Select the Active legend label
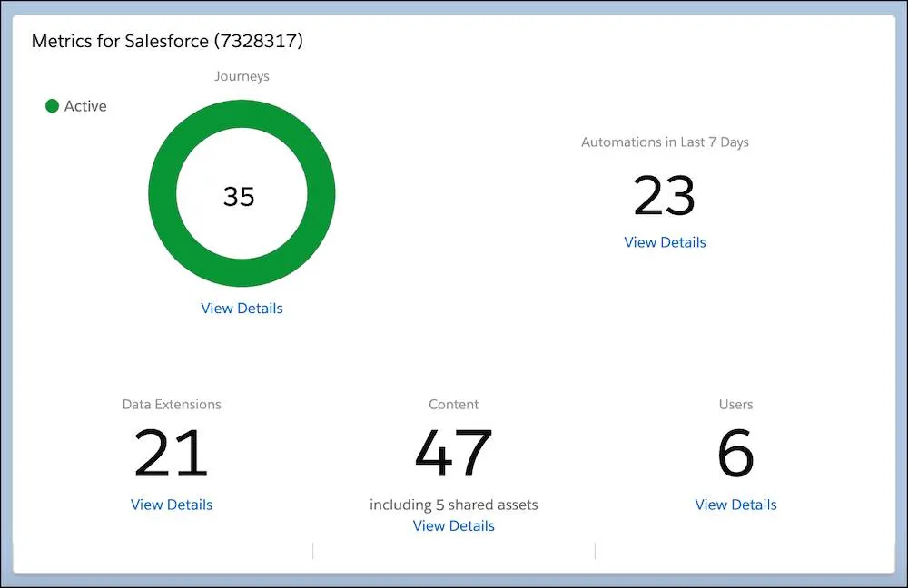Screen dimensions: 908x588 point(85,106)
